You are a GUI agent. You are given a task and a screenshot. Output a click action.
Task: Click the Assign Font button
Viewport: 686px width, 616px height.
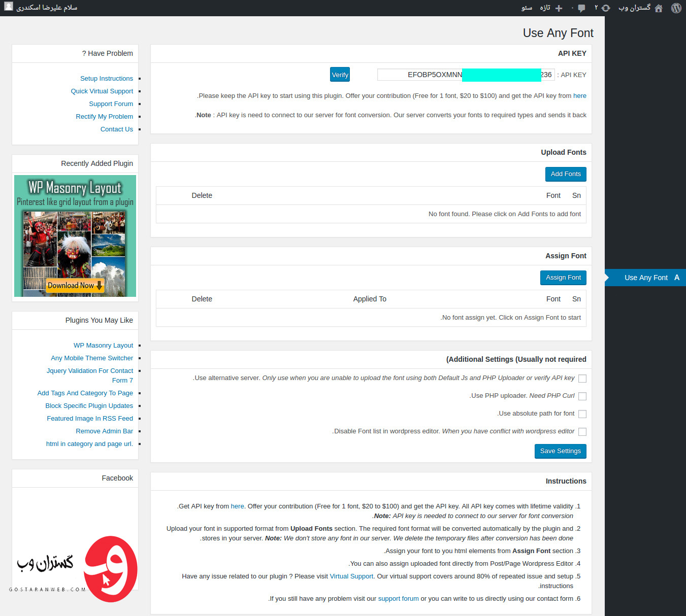pyautogui.click(x=563, y=278)
